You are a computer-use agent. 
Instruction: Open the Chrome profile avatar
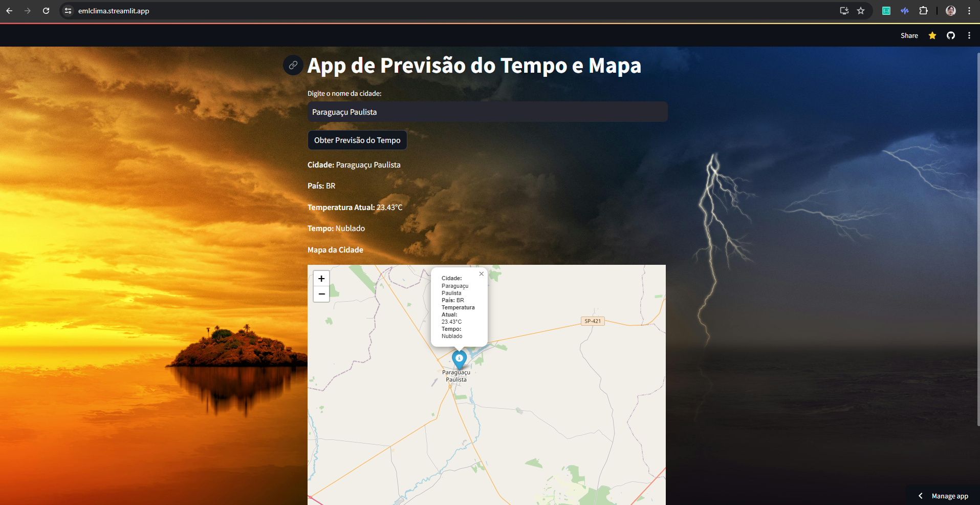951,11
